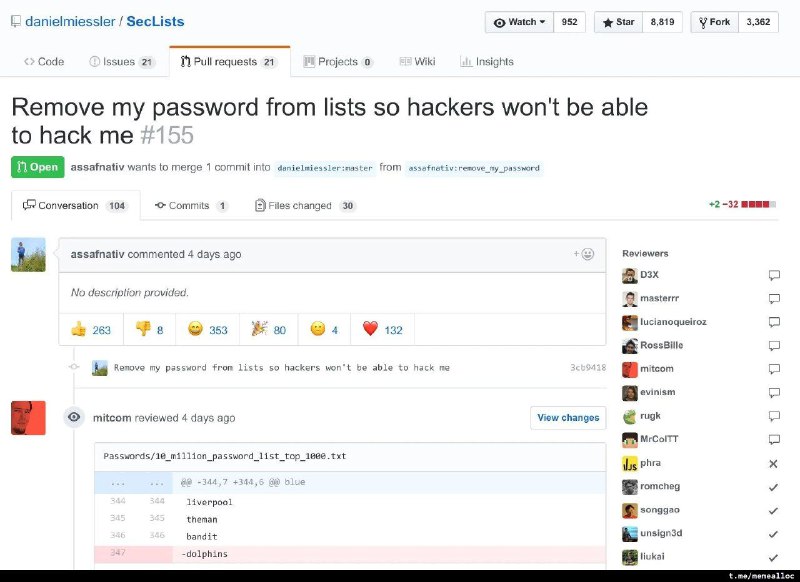
Task: Click the thumbs down reaction 8
Action: (x=149, y=330)
